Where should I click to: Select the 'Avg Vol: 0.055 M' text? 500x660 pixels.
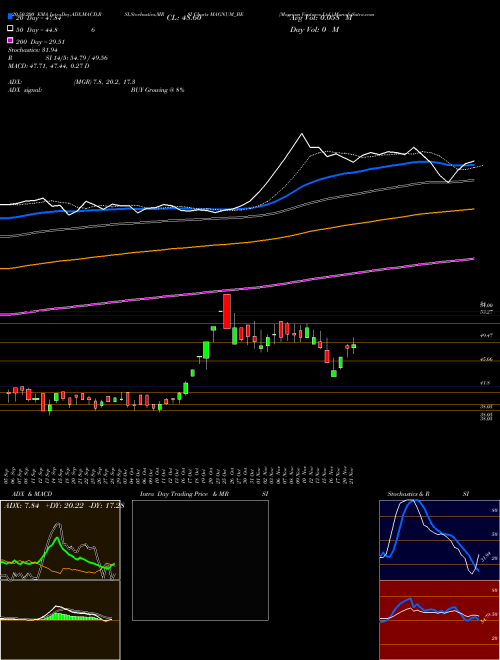pyautogui.click(x=321, y=18)
